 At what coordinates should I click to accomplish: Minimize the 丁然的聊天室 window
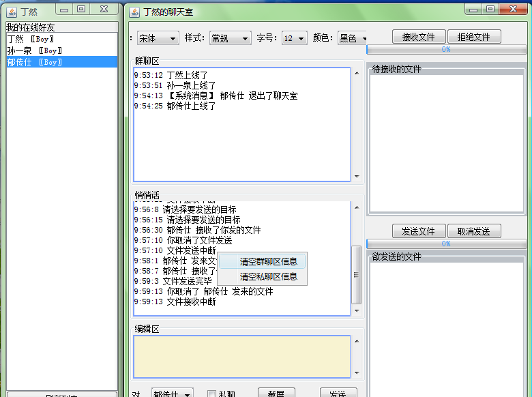[x=473, y=9]
